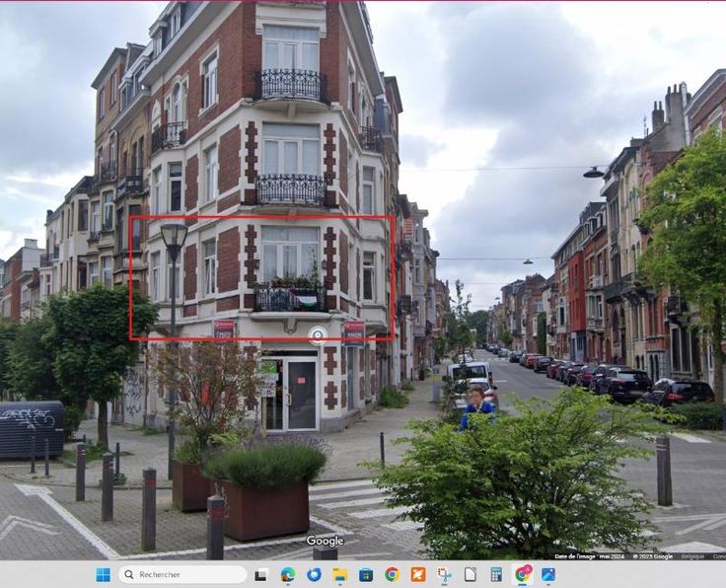Click the image capture date label
Screen dimensions: 726x588
coord(589,556)
